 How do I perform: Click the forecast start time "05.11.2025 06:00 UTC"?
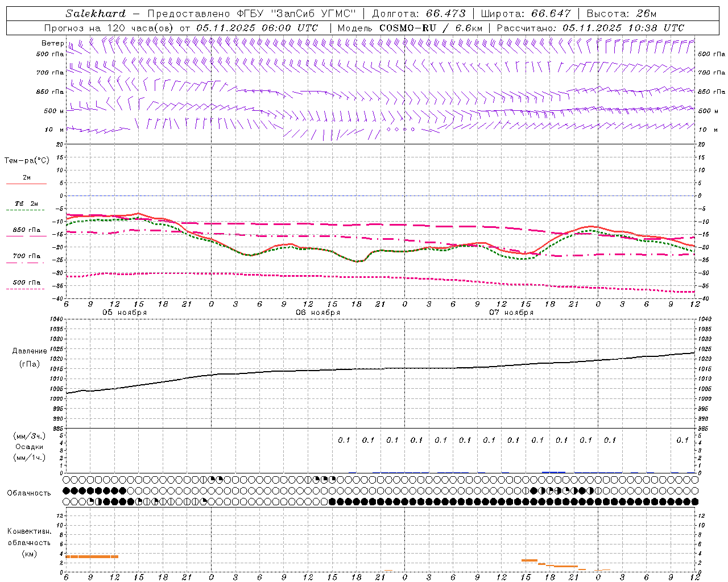pyautogui.click(x=257, y=28)
